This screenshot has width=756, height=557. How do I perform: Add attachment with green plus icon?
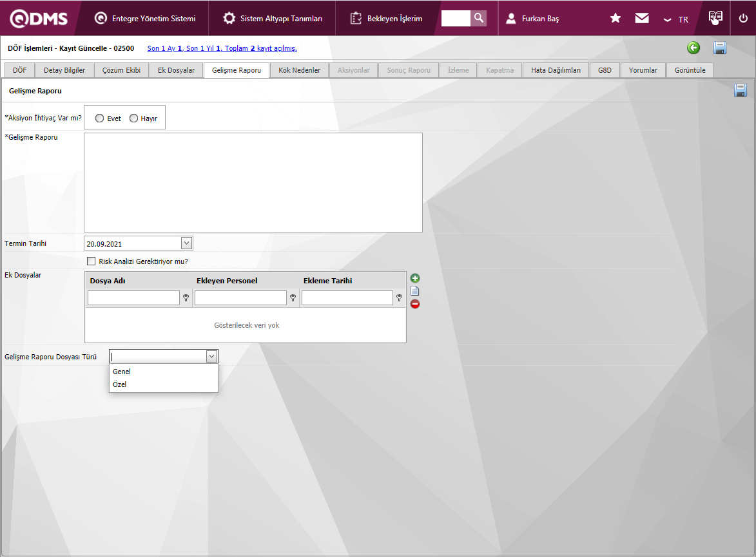(414, 278)
